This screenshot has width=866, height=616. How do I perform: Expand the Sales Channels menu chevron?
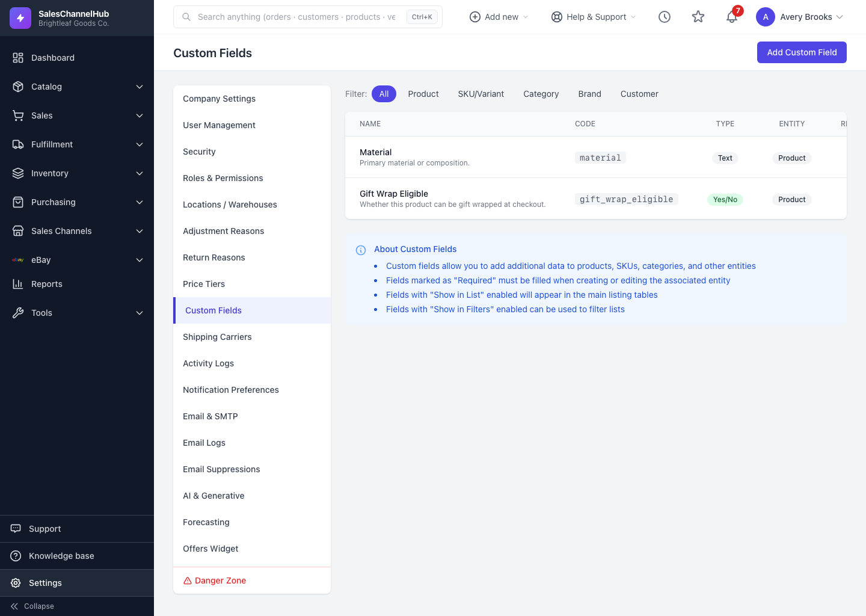pos(140,231)
